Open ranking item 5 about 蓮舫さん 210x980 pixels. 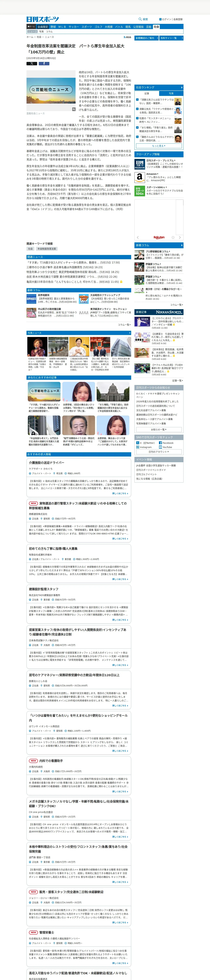159,139
